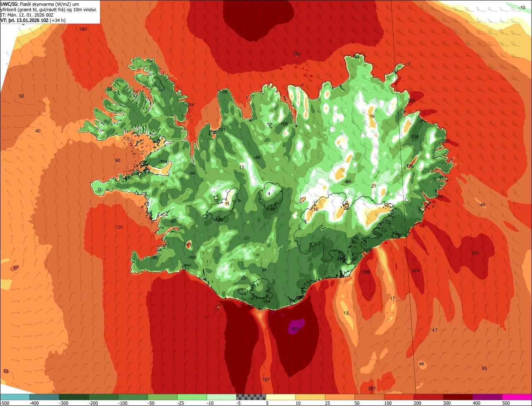Click the light teal legend swatch starting at -500
Viewport: 532px width, 406px height.
15,397
